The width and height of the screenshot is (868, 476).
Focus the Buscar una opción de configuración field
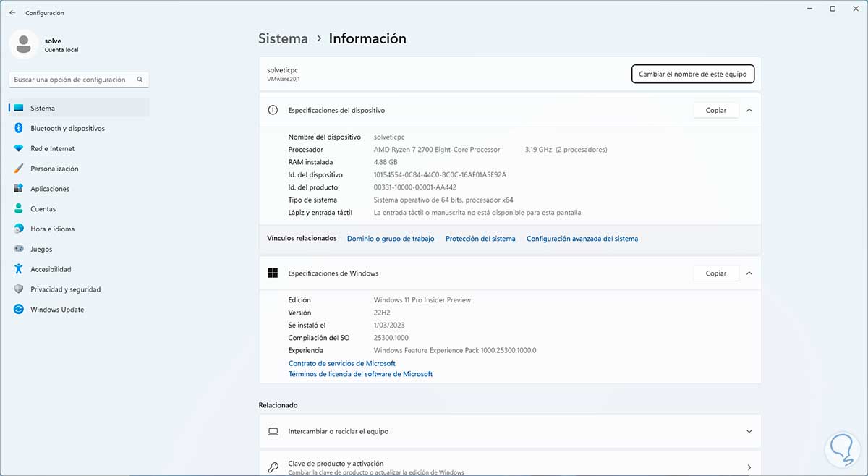coord(79,80)
